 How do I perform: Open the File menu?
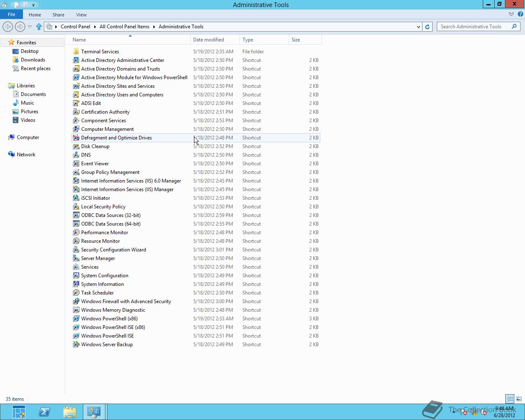[11, 14]
